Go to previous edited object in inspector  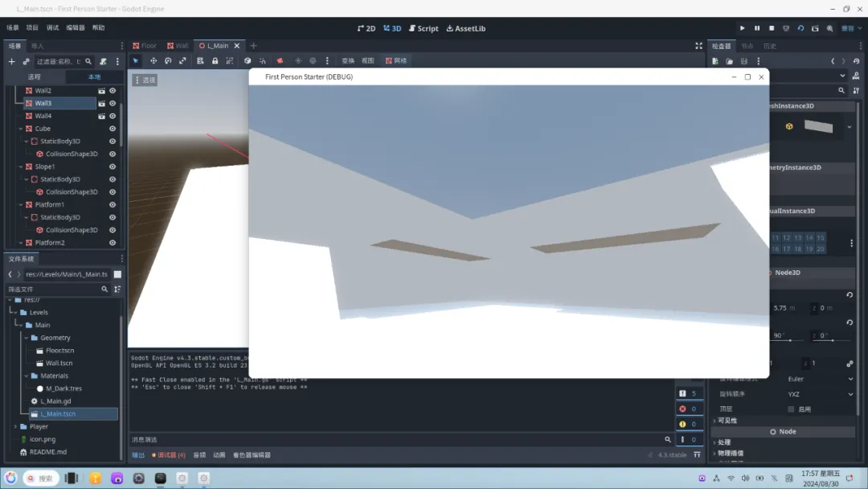tap(833, 61)
